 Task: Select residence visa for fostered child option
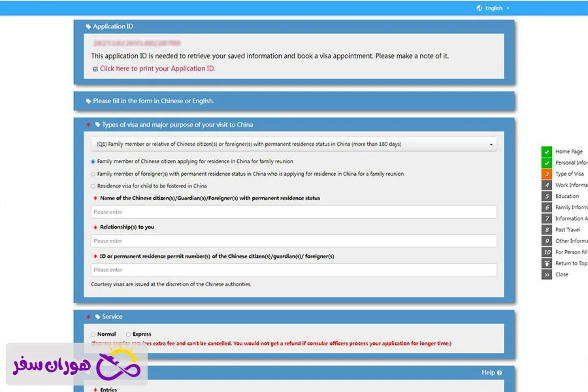93,186
